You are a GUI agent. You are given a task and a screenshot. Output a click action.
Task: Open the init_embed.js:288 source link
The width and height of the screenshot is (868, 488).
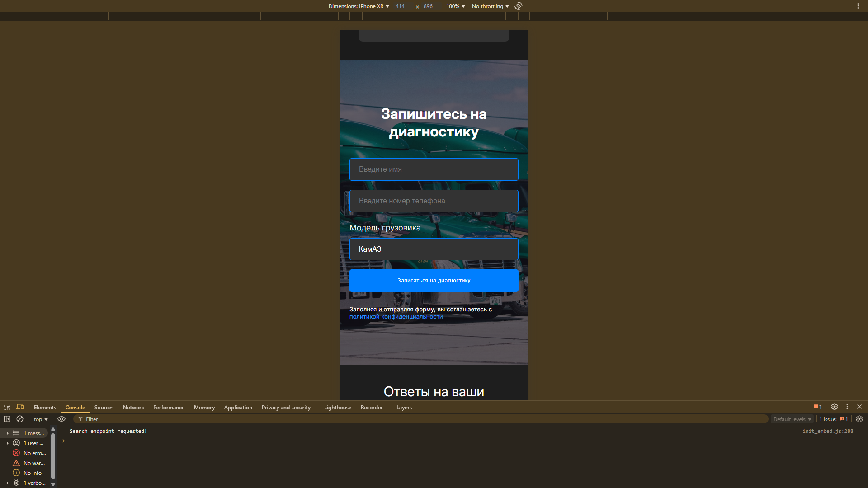pyautogui.click(x=828, y=431)
